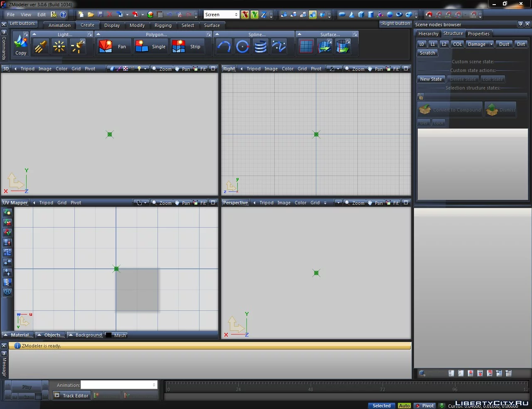Select the omni light starburst icon

pos(59,47)
